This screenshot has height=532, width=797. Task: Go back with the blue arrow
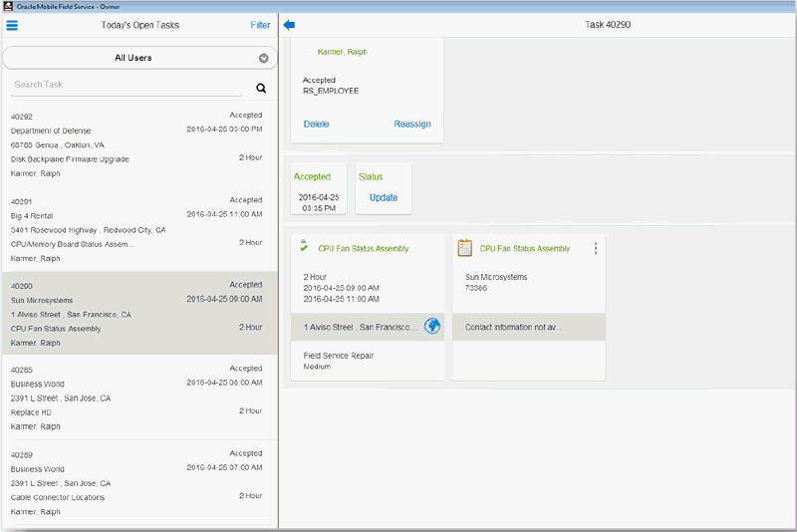coord(289,25)
